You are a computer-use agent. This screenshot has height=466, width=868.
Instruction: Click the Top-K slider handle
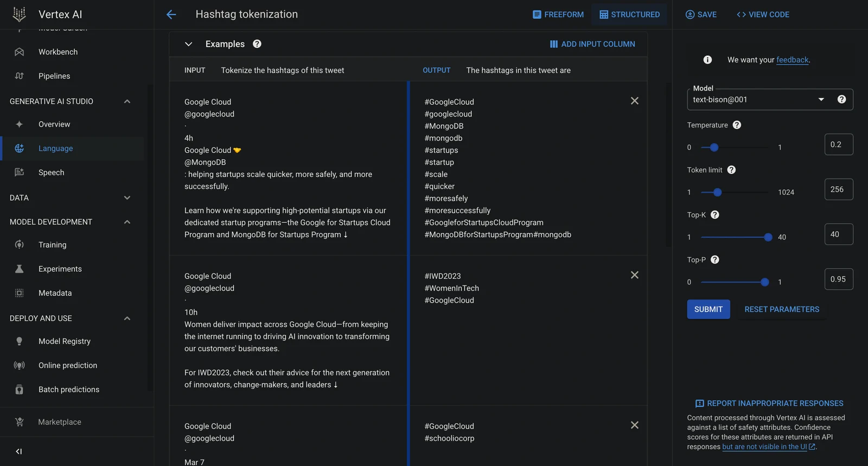tap(768, 237)
